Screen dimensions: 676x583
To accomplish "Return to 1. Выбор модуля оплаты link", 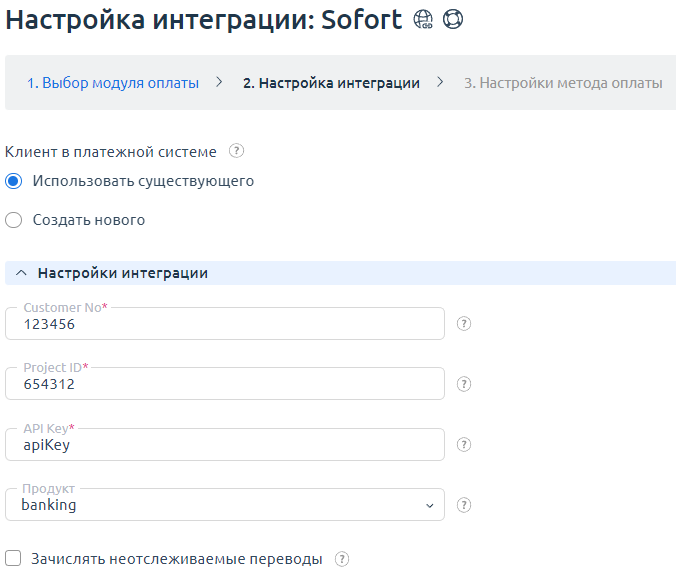I will coord(112,83).
